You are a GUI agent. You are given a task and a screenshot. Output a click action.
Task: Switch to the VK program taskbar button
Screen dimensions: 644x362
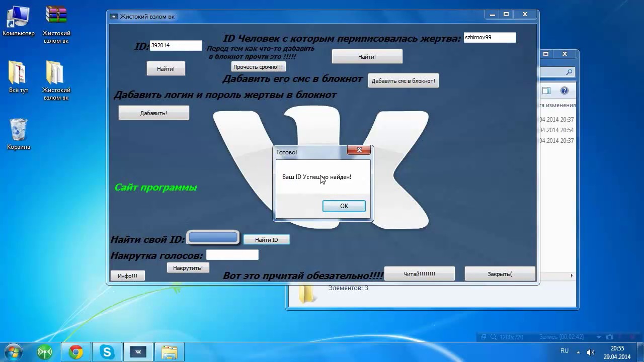tap(138, 352)
